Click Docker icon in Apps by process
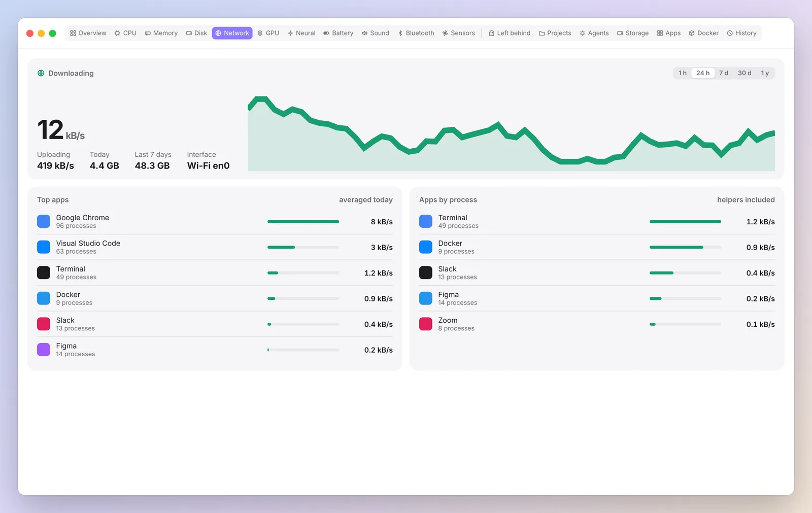812x513 pixels. (426, 247)
